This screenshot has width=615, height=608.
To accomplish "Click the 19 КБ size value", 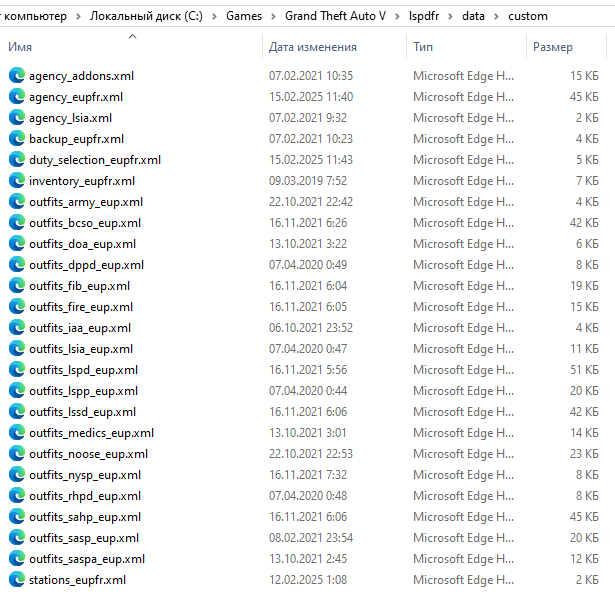I will [x=584, y=286].
